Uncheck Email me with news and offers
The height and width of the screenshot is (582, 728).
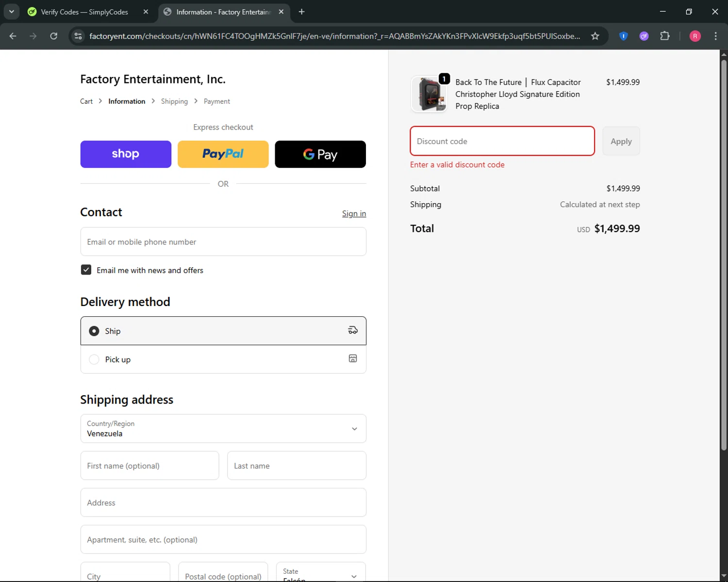click(x=86, y=270)
